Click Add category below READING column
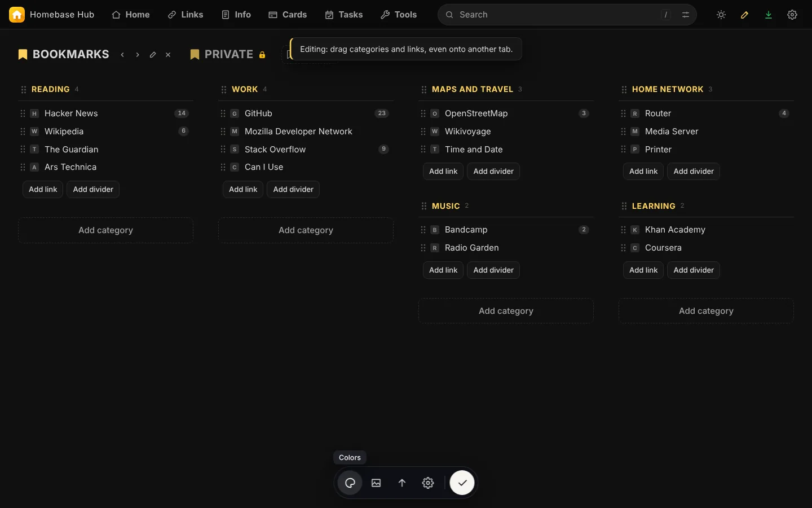This screenshot has height=508, width=812. point(105,230)
